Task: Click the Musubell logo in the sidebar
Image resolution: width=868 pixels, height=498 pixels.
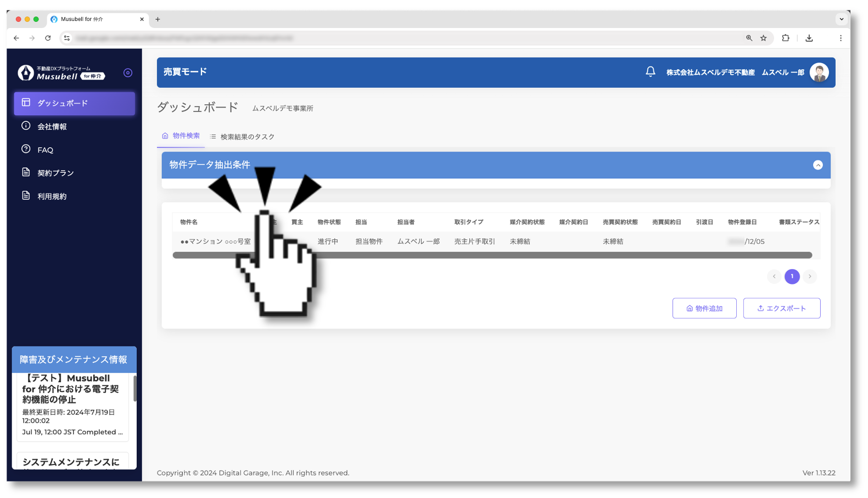Action: coord(60,73)
